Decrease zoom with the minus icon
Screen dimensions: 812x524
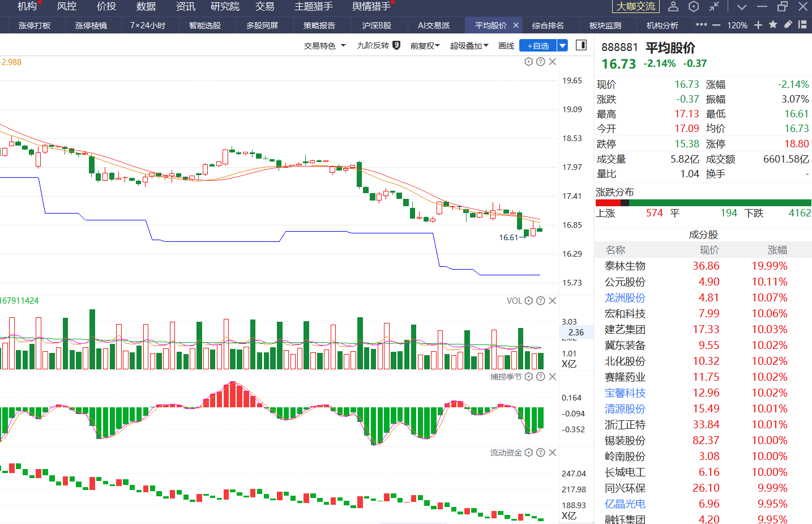coord(716,25)
